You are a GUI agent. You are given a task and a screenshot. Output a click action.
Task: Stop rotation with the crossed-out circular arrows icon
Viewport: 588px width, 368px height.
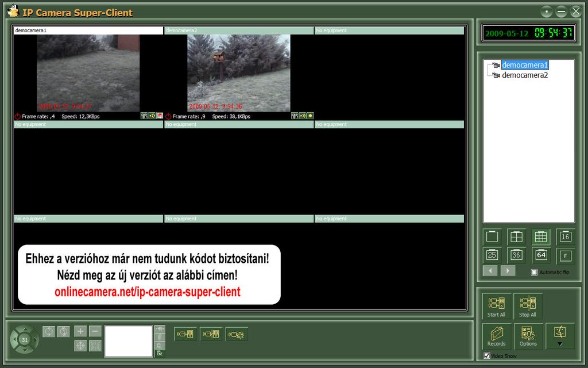coord(64,331)
